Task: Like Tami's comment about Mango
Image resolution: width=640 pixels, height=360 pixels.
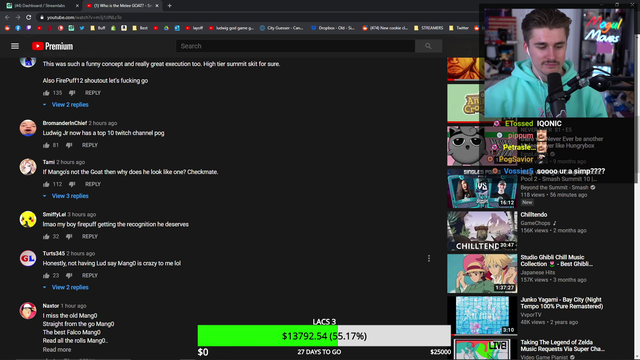Action: click(46, 184)
